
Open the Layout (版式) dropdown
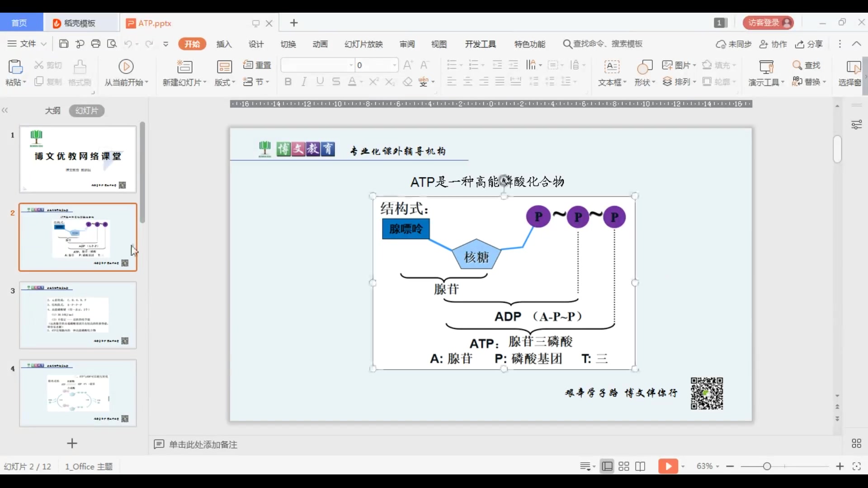point(225,82)
